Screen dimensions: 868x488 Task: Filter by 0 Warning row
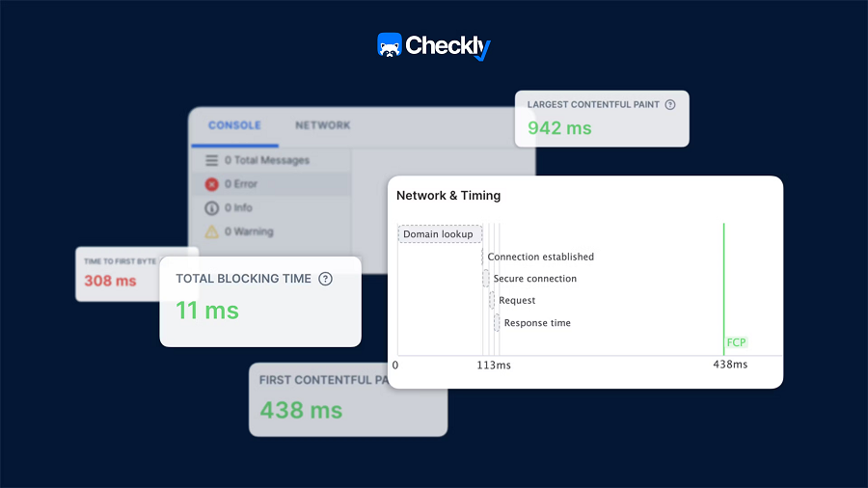[x=271, y=231]
